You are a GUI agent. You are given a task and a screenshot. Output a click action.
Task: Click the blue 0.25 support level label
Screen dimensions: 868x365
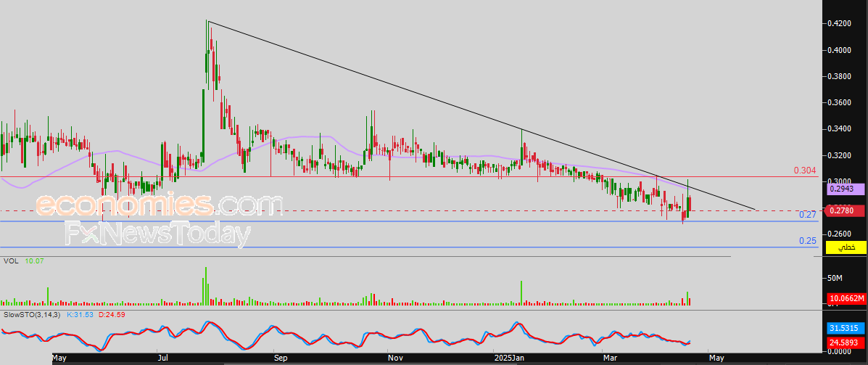[809, 241]
